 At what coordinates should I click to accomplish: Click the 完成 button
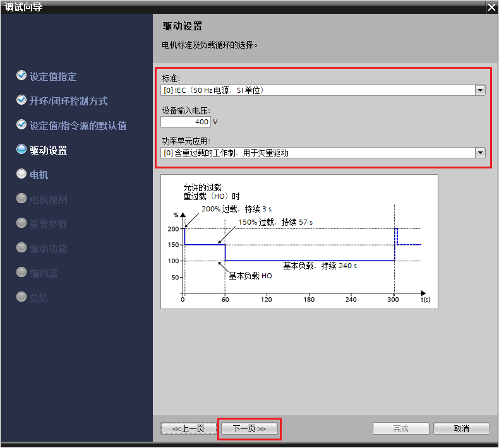pyautogui.click(x=400, y=428)
